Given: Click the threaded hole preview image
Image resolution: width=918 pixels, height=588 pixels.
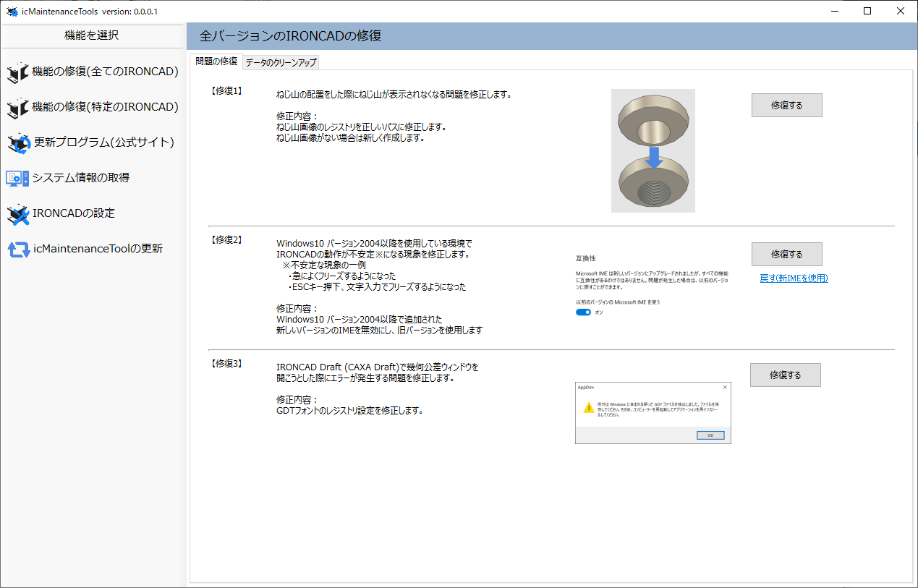Looking at the screenshot, I should pos(653,150).
